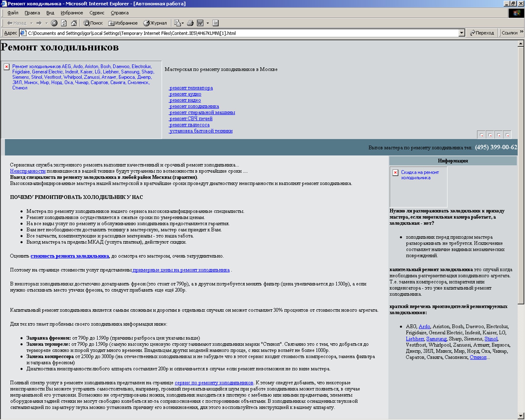
Task: Open the Правка menu
Action: (x=32, y=13)
